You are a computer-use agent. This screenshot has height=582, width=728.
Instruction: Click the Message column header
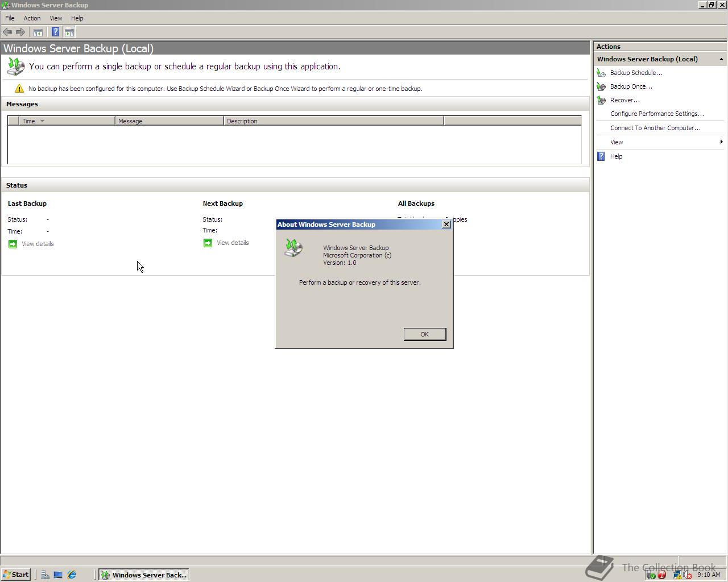pos(169,121)
